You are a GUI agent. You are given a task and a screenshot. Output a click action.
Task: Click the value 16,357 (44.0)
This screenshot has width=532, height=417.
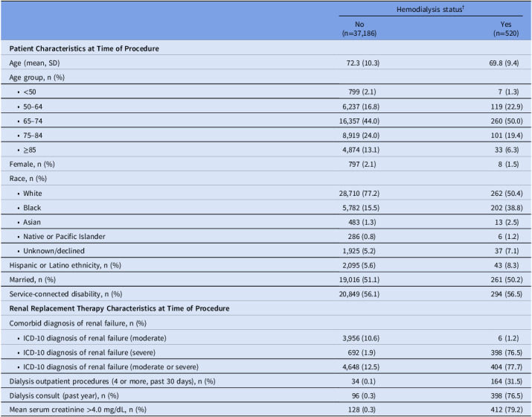click(x=359, y=121)
